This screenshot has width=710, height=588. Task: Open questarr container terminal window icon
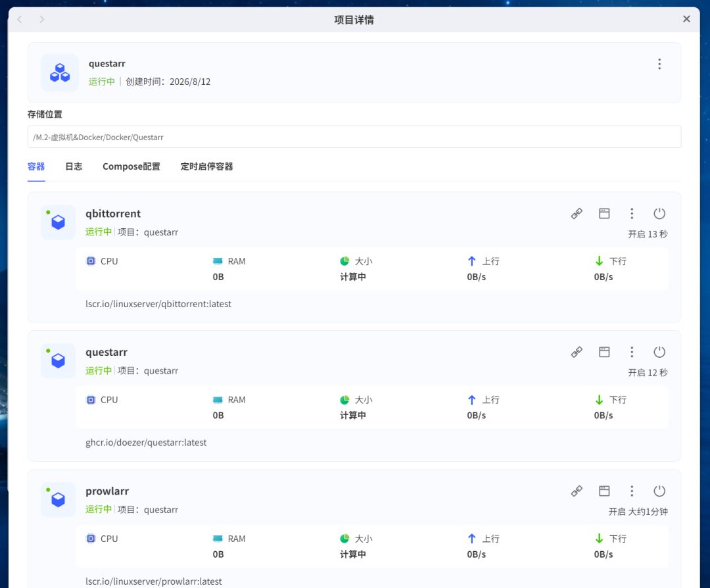tap(604, 352)
